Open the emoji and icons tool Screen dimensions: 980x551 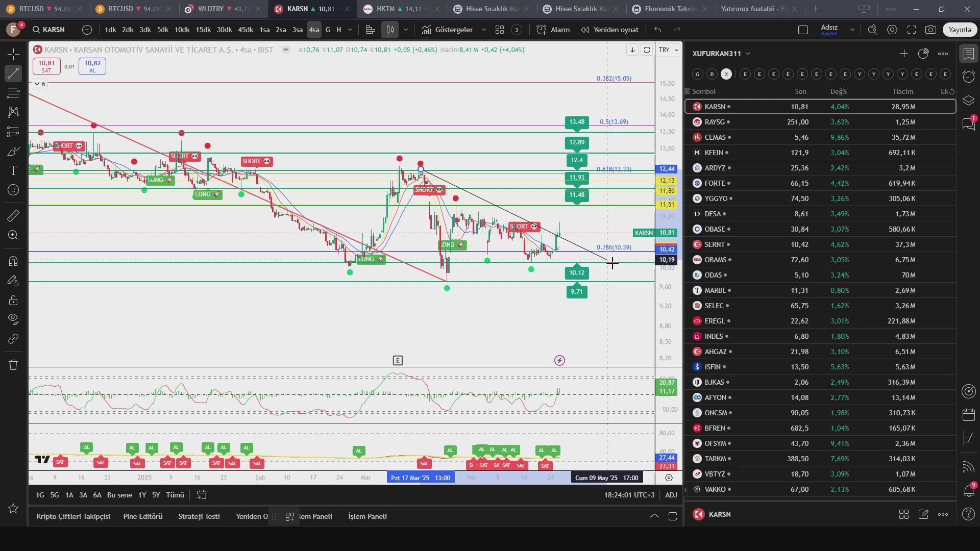(x=13, y=190)
